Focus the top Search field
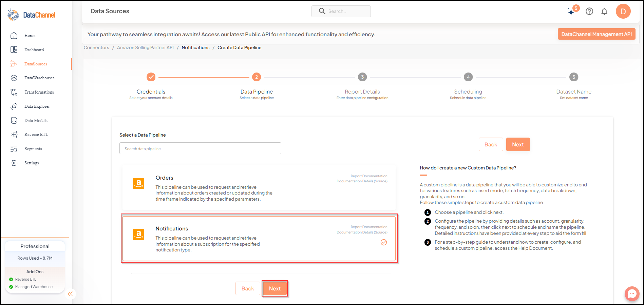Image resolution: width=644 pixels, height=305 pixels. coord(341,11)
